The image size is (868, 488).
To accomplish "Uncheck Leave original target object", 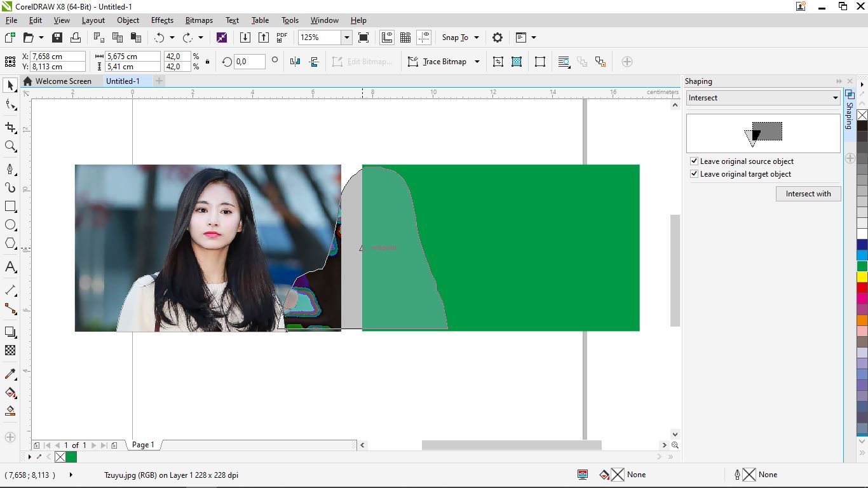I will (694, 174).
